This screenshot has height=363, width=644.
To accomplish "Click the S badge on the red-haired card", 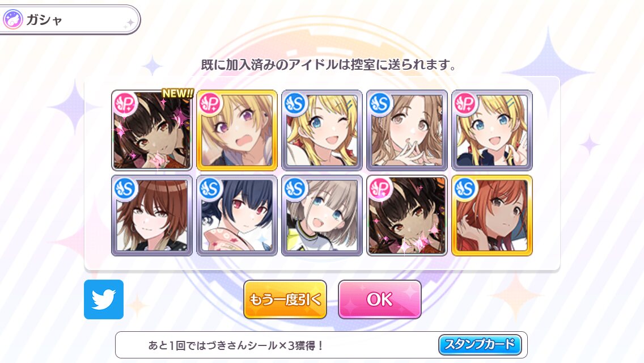I will click(x=465, y=189).
